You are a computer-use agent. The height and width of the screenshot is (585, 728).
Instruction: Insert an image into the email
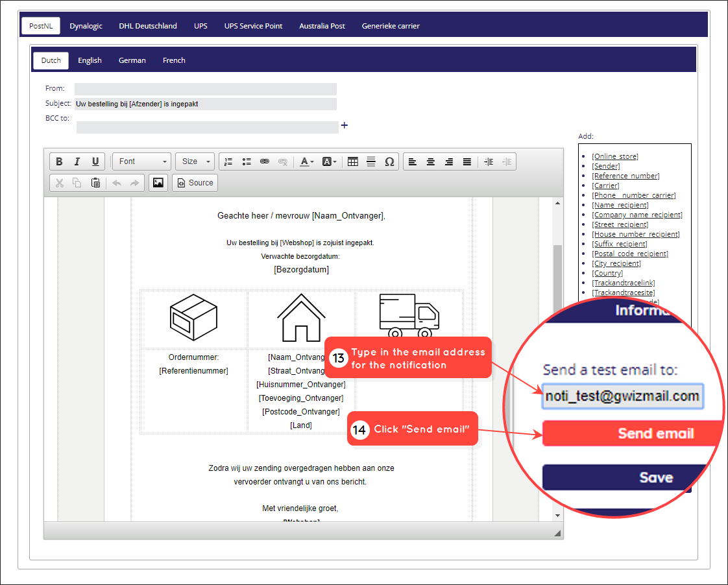[158, 183]
